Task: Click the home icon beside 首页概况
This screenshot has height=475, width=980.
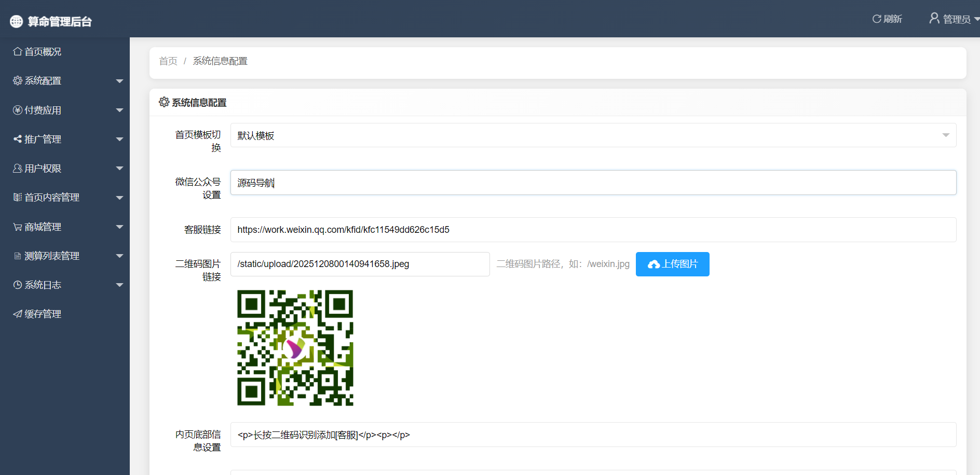Action: point(18,52)
